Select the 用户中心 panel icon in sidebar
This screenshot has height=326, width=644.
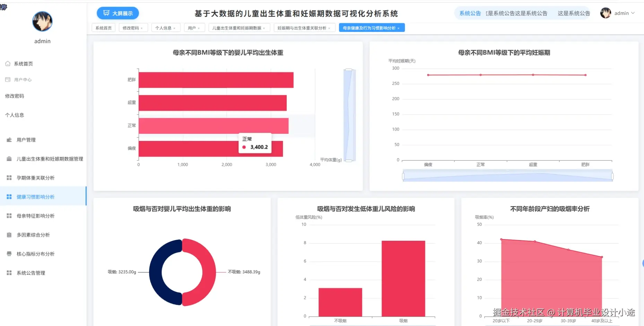click(8, 79)
